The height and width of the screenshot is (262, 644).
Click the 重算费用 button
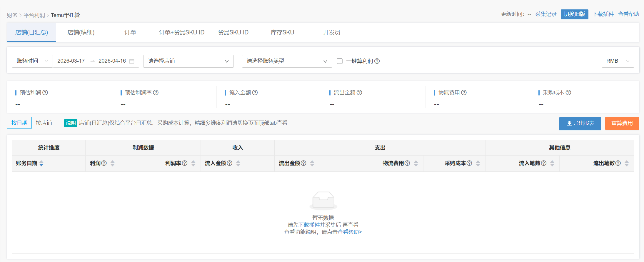click(x=622, y=123)
